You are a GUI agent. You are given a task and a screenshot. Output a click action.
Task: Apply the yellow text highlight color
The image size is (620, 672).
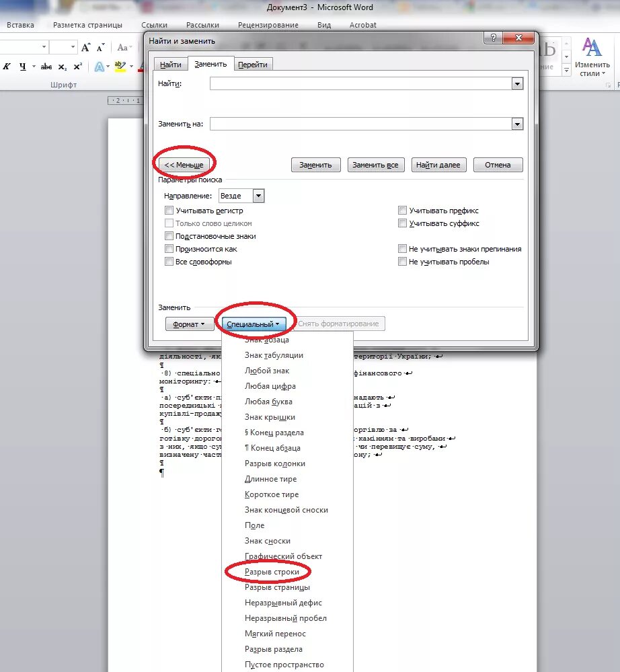tap(120, 67)
